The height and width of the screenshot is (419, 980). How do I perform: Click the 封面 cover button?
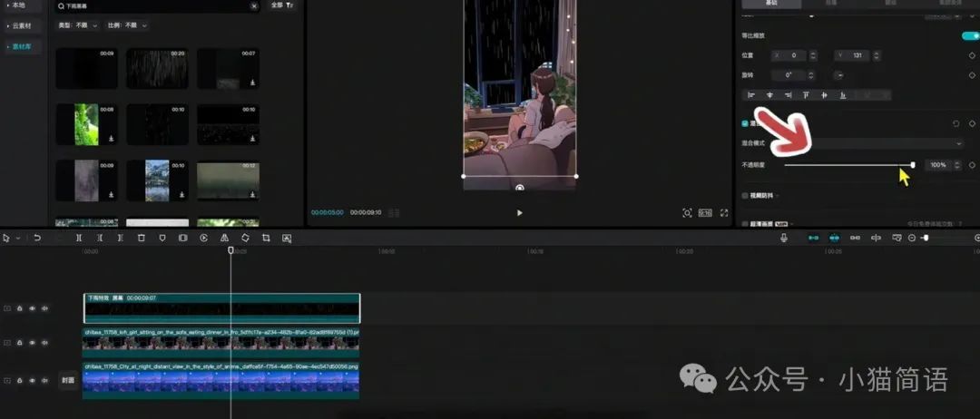(67, 380)
